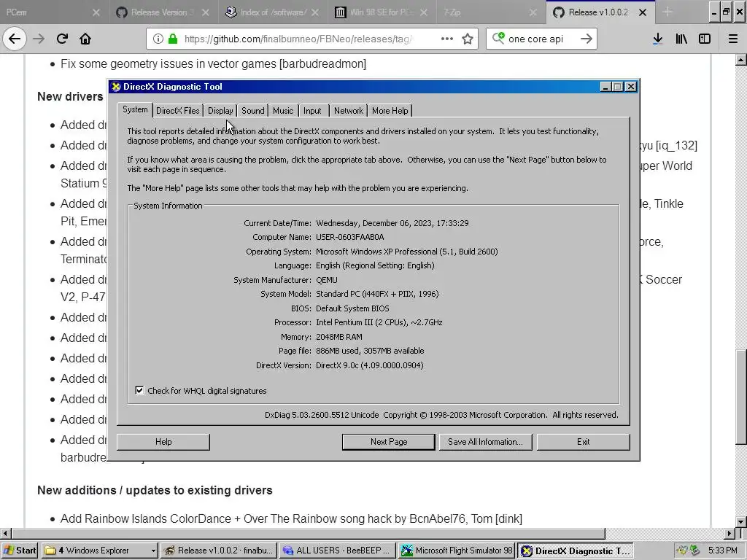
Task: Click the horizontal scrollbar thumb
Action: [x=308, y=533]
